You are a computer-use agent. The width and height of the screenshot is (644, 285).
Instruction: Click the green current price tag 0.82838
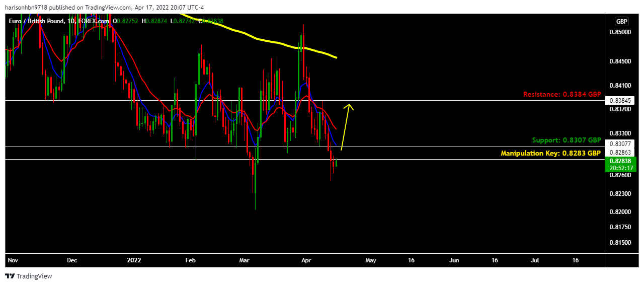click(x=620, y=160)
